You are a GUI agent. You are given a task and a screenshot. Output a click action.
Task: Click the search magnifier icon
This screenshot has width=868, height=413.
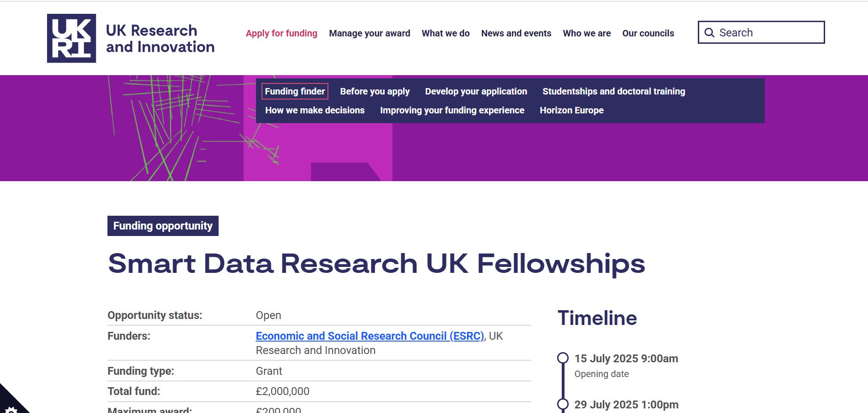(709, 33)
